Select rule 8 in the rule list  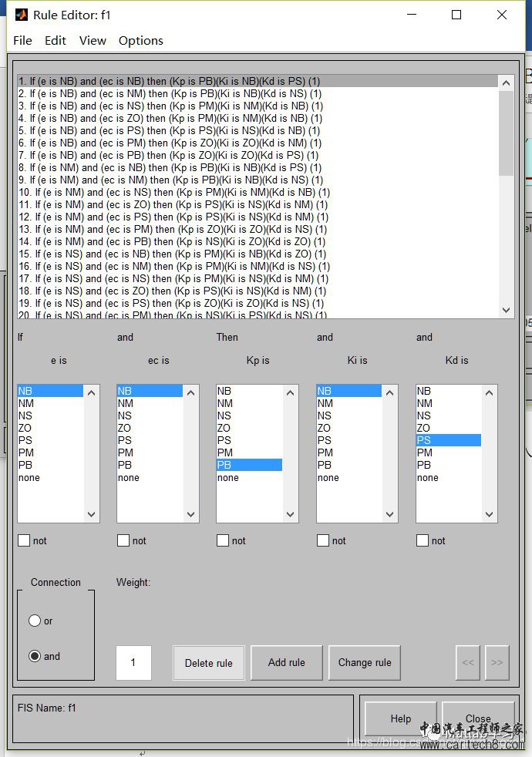[x=258, y=167]
